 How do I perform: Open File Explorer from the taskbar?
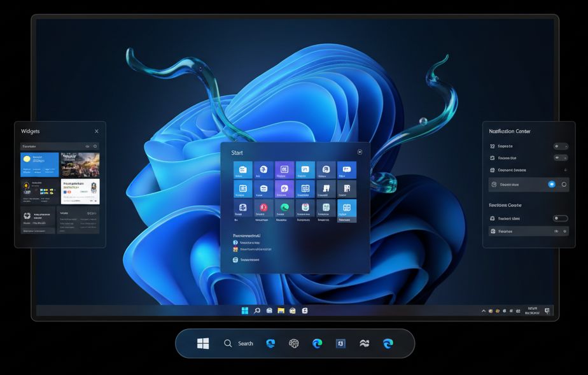[281, 310]
